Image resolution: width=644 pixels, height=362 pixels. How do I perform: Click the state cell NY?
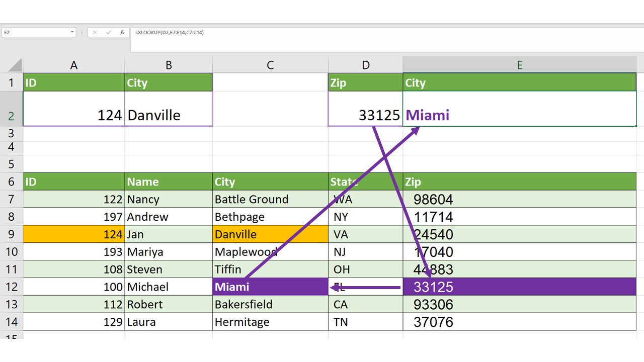[366, 217]
